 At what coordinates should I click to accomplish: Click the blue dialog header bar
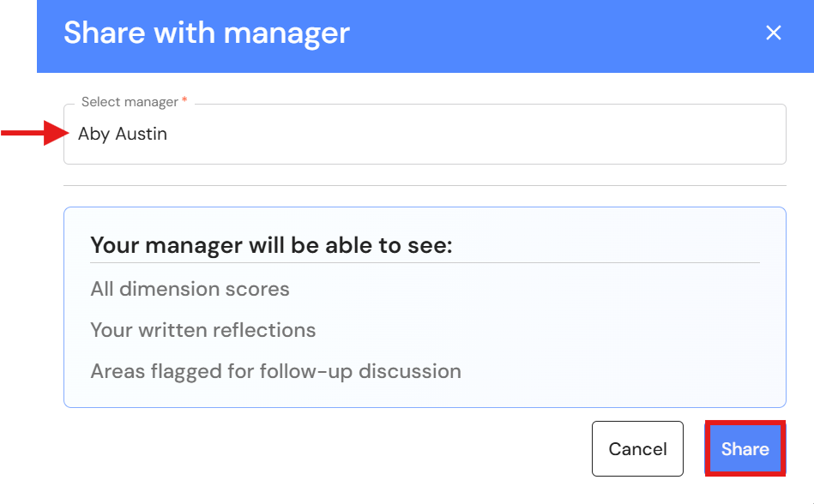coord(425,36)
